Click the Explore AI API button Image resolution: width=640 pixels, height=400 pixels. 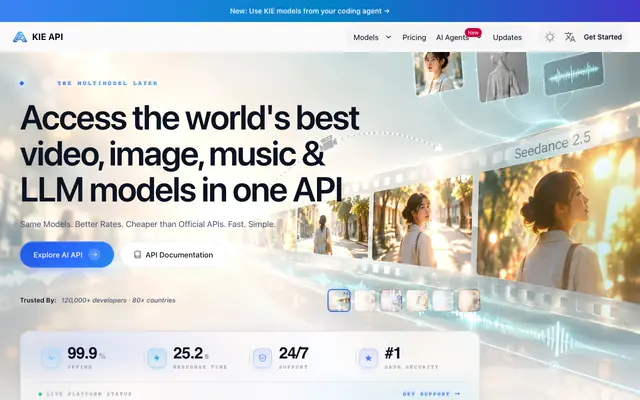(x=67, y=255)
